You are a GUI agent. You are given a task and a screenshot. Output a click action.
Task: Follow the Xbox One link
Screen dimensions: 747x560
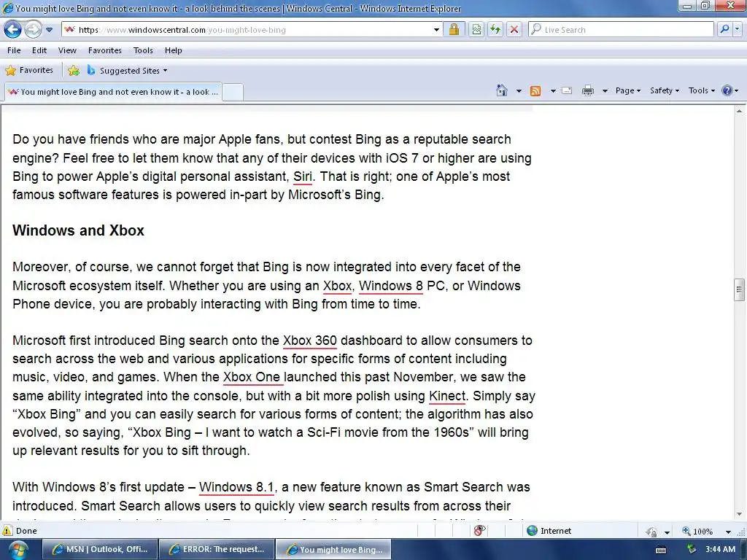[252, 377]
